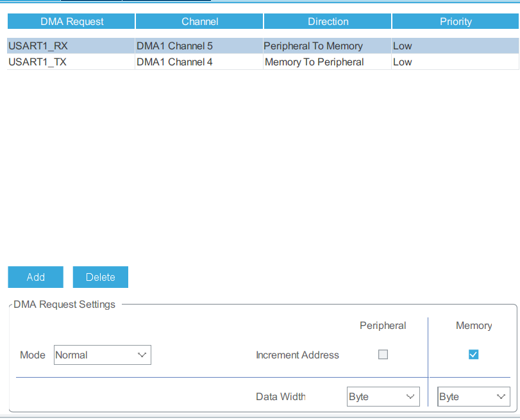This screenshot has width=520, height=420.
Task: Expand the Peripheral Data Width dropdown
Action: click(383, 397)
